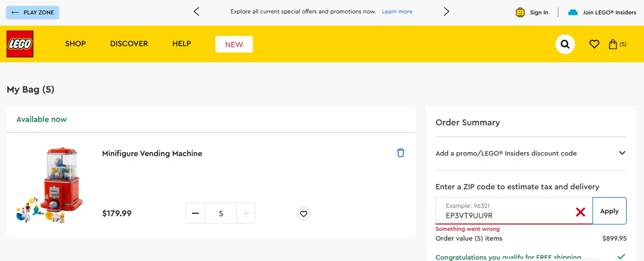Screen dimensions: 644x261
Task: Click the 'My Bag (5)' heading
Action: [30, 89]
